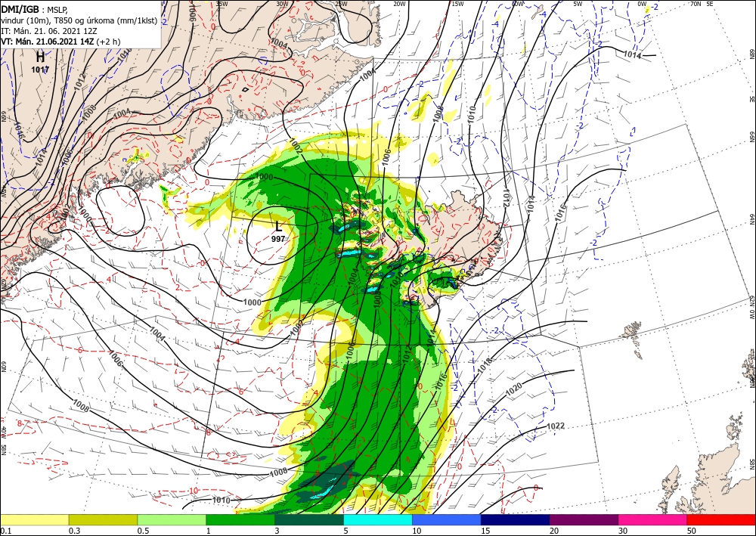Pick the cyan 5–10 mm legend swatch
Image resolution: width=756 pixels, height=536 pixels.
click(378, 519)
